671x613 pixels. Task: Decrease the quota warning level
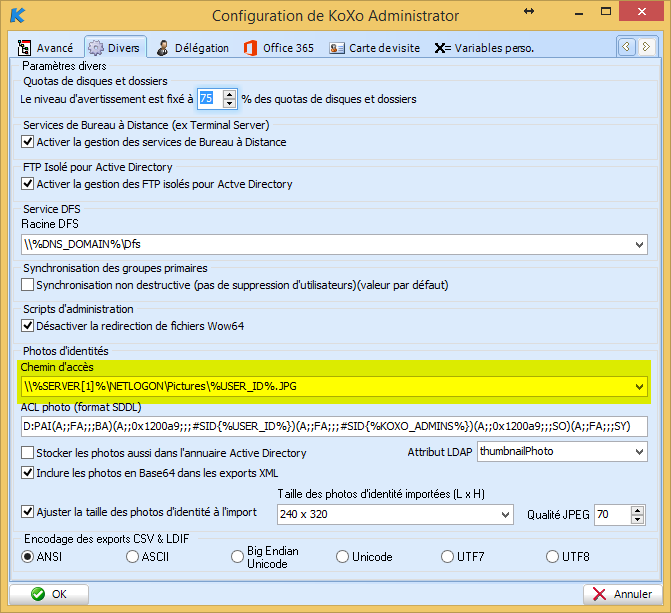[x=229, y=103]
